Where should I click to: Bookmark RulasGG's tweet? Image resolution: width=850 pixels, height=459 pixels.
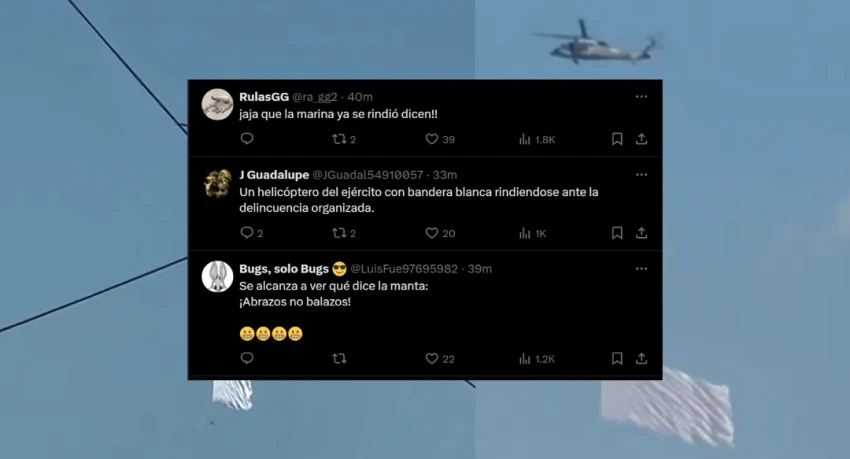click(617, 139)
